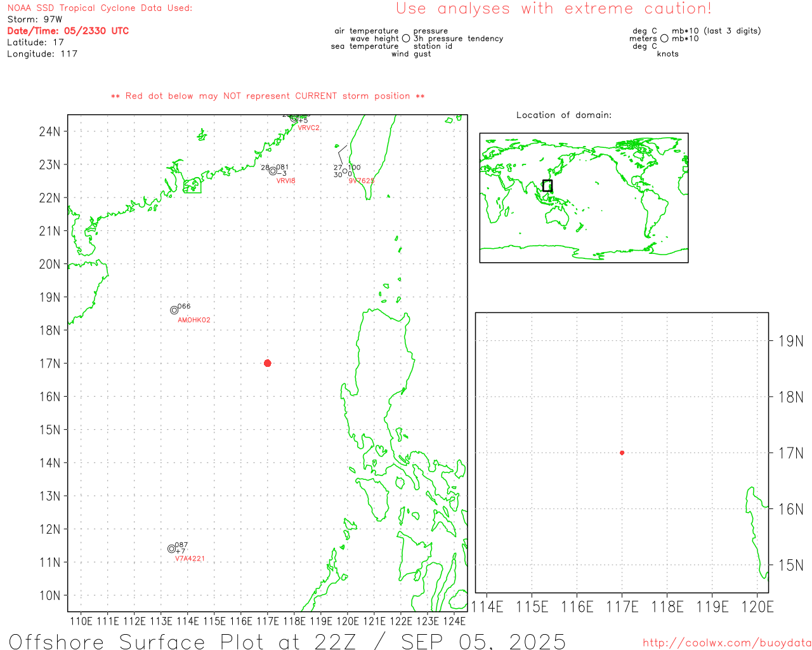Image resolution: width=812 pixels, height=650 pixels.
Task: Select the 9V7625 station circle marker
Action: (344, 171)
